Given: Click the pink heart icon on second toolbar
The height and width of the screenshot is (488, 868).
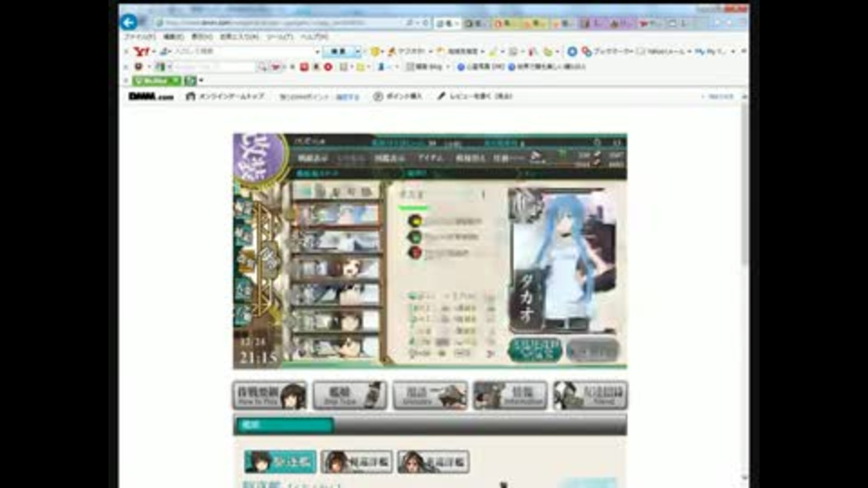Looking at the screenshot, I should pyautogui.click(x=276, y=67).
